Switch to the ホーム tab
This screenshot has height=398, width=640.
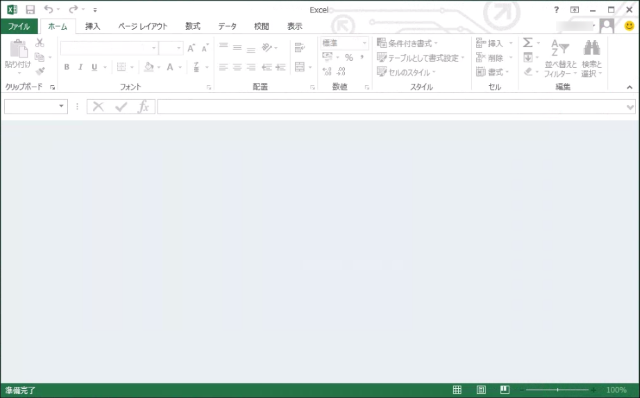[58, 27]
